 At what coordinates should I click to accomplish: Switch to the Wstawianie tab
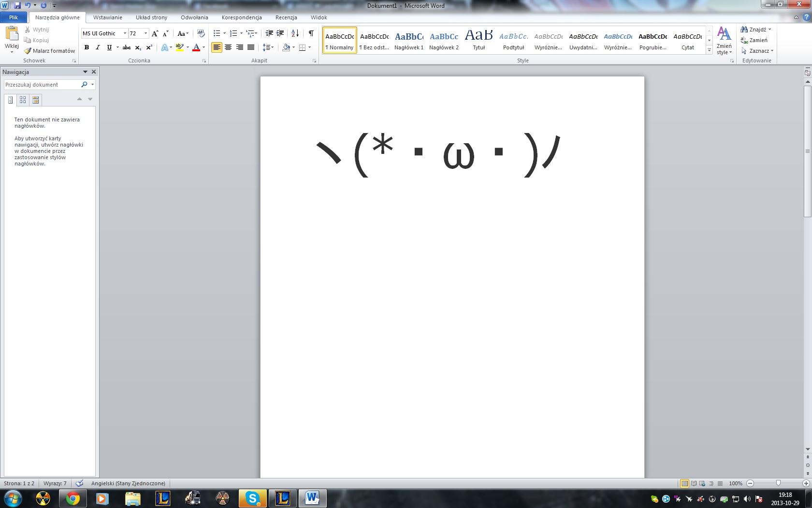(x=107, y=17)
